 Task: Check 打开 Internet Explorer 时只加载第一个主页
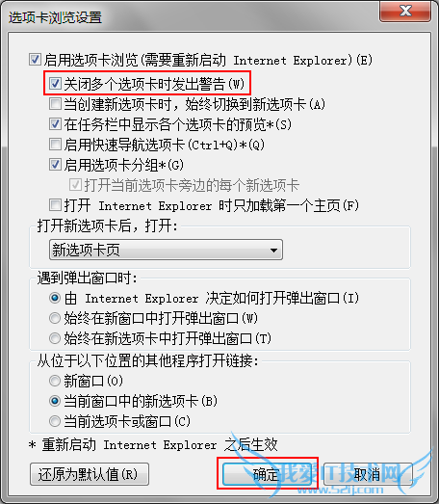click(55, 205)
